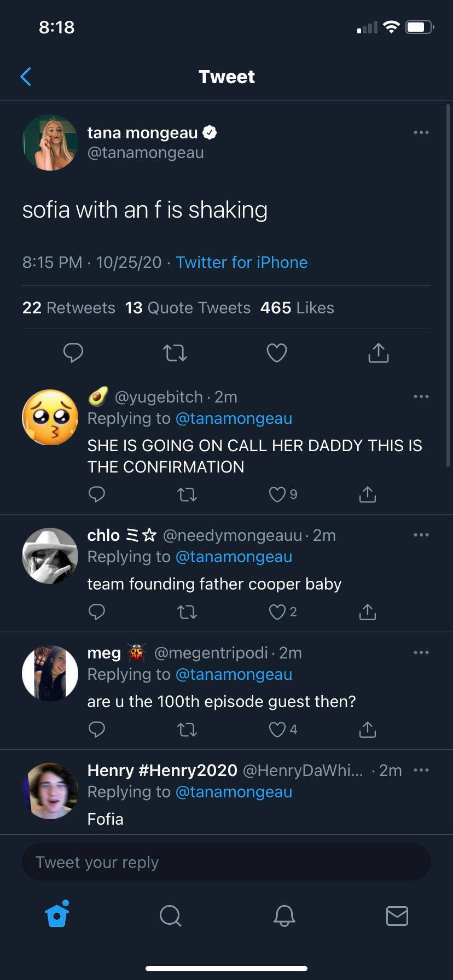Image resolution: width=453 pixels, height=980 pixels.
Task: Open the Messages envelope tab
Action: tap(397, 915)
